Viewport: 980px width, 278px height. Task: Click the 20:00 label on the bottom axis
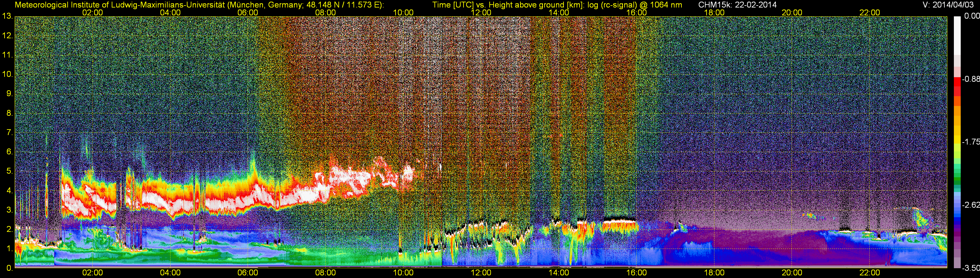point(792,273)
